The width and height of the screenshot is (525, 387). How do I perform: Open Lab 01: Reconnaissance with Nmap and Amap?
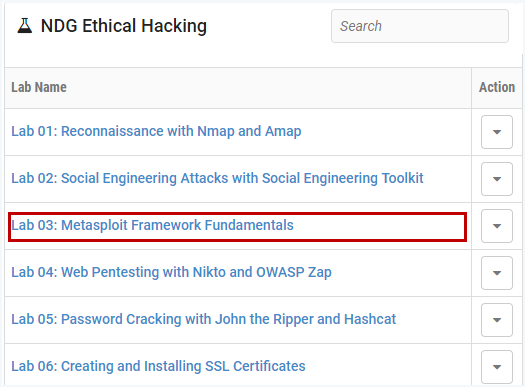point(156,131)
